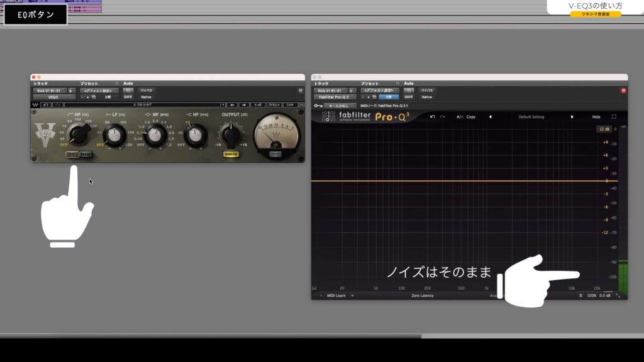Open Save menu in VEQ3 toolbar

pyautogui.click(x=291, y=105)
